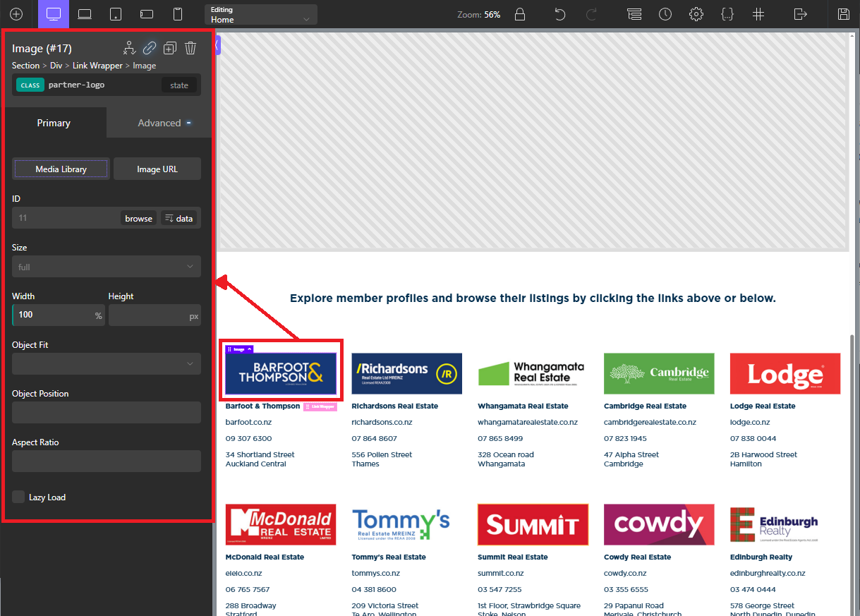Click the save disk icon
860x616 pixels.
[x=843, y=14]
